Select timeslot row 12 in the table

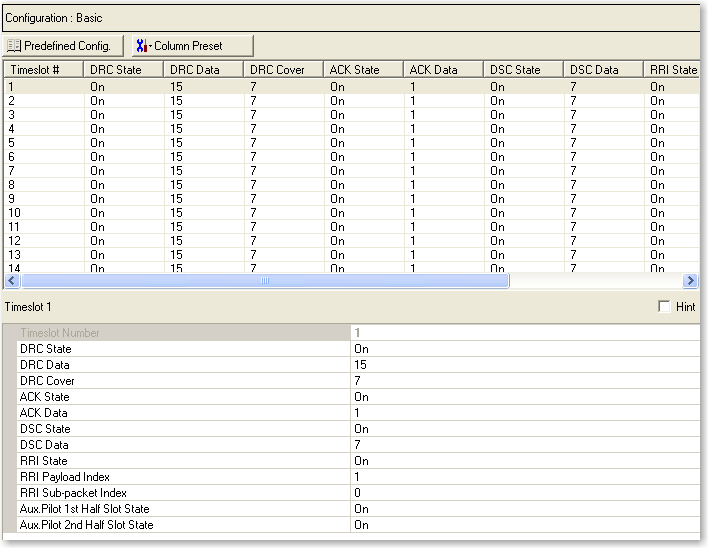[x=352, y=241]
